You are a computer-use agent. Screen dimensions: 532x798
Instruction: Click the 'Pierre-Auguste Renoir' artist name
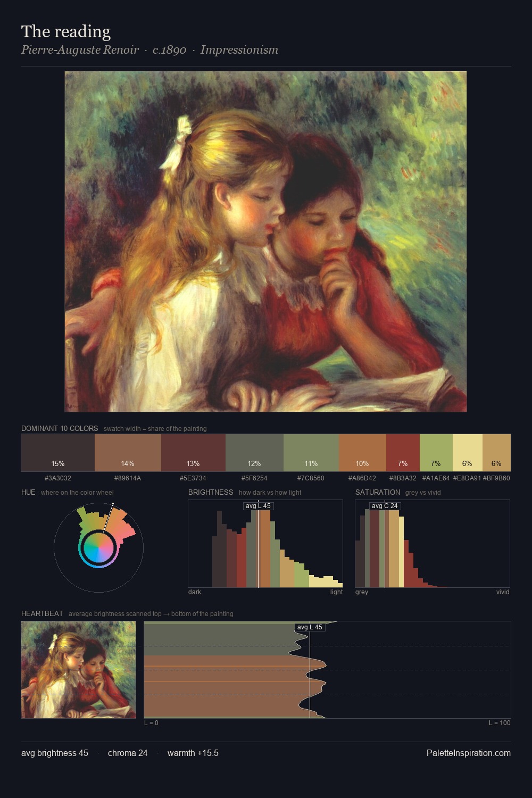pos(80,50)
